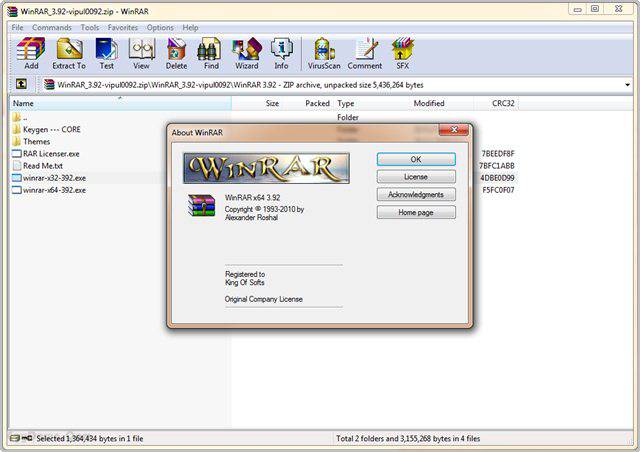This screenshot has height=452, width=640.
Task: Click the status bar key icon
Action: 27,438
